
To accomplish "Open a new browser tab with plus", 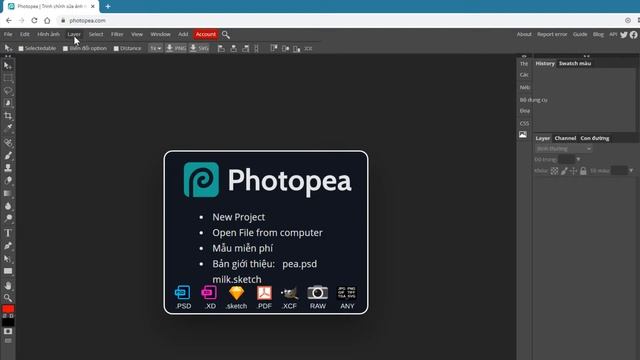I will (x=108, y=7).
